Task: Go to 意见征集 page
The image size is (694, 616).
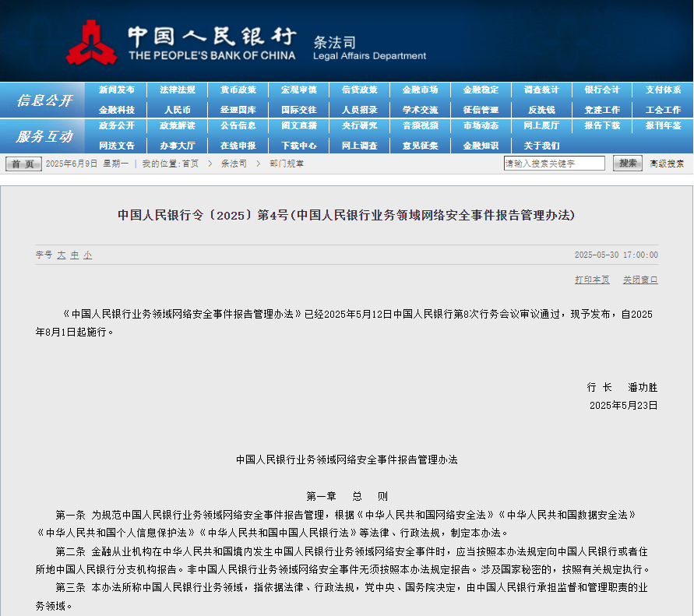Action: (x=420, y=146)
